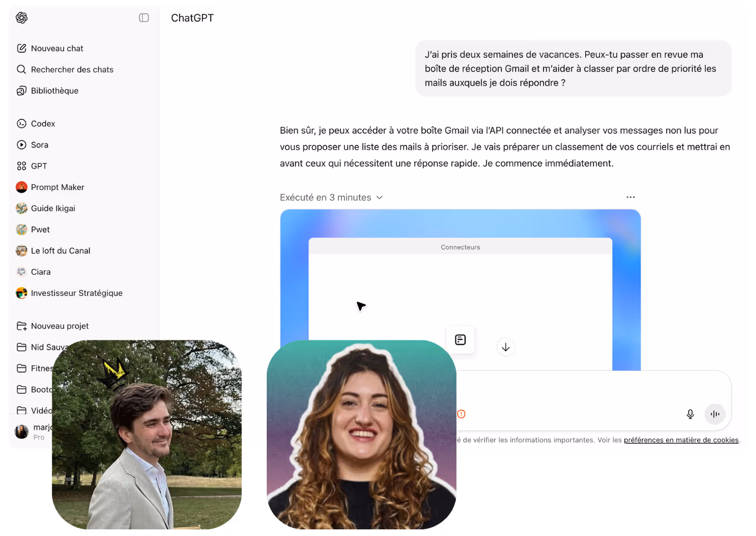Open the user profile avatar menu

22,432
